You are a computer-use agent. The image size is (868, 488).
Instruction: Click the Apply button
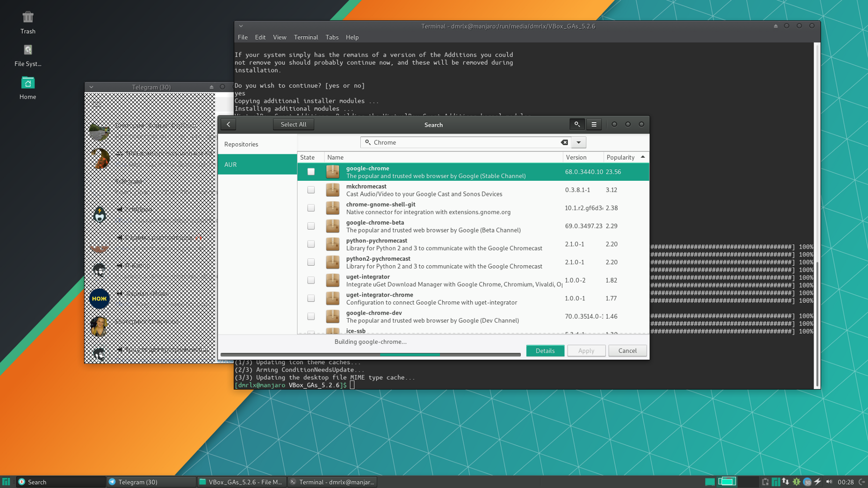point(586,351)
